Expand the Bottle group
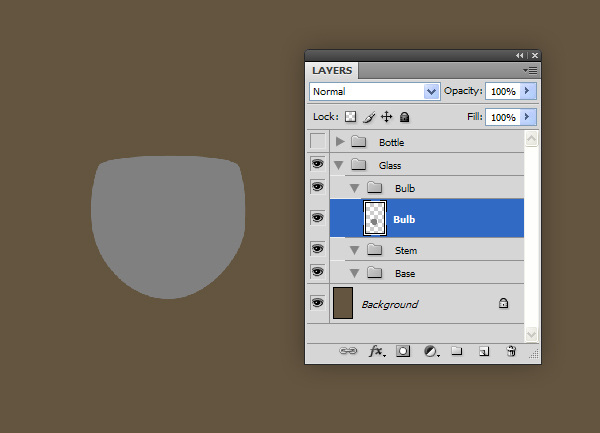The height and width of the screenshot is (433, 600). coord(340,142)
